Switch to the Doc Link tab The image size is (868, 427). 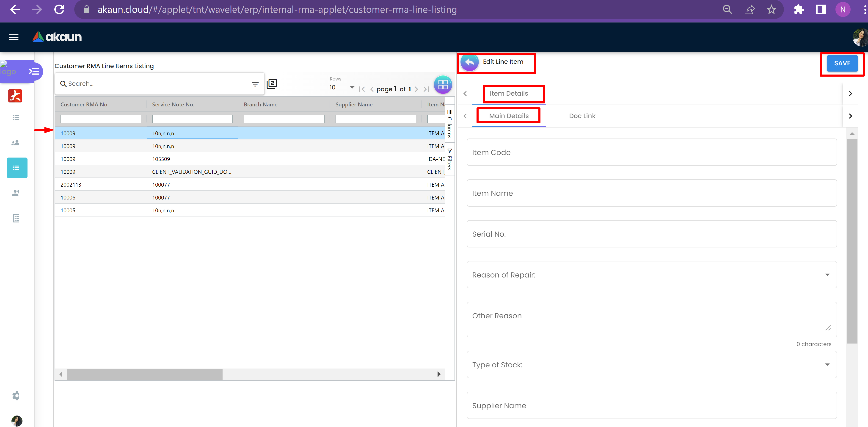582,116
